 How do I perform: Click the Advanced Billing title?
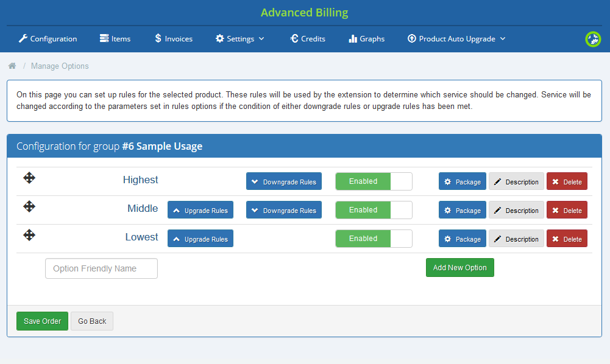pyautogui.click(x=304, y=13)
